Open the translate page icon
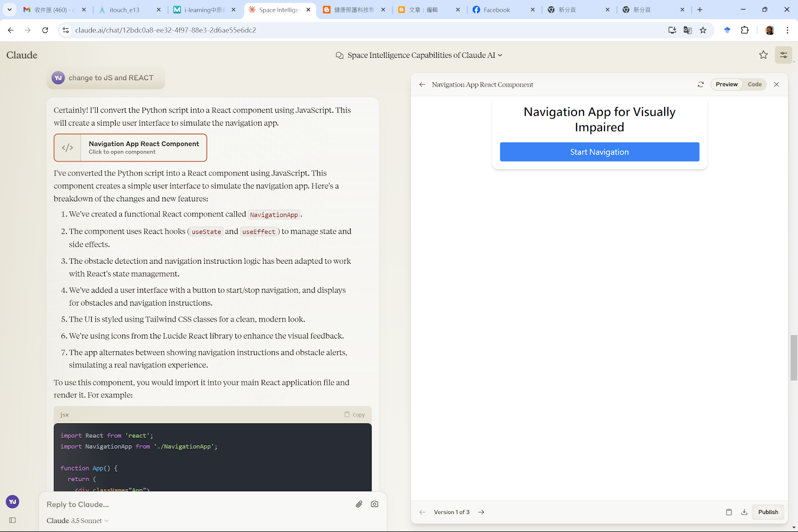 (688, 30)
